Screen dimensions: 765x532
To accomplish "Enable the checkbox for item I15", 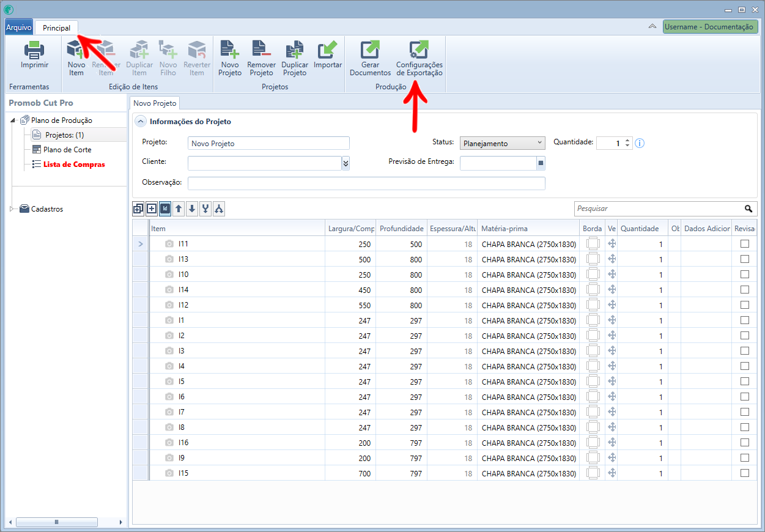I will pos(744,473).
